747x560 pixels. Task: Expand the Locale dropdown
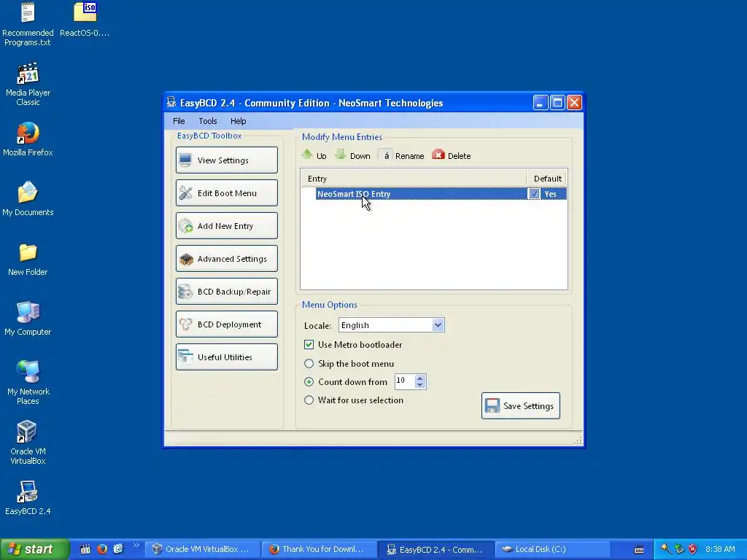(x=438, y=325)
